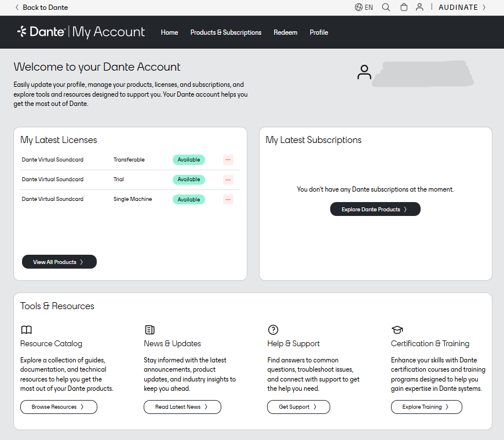Click the Dante logo in header
504x440 pixels.
click(41, 31)
